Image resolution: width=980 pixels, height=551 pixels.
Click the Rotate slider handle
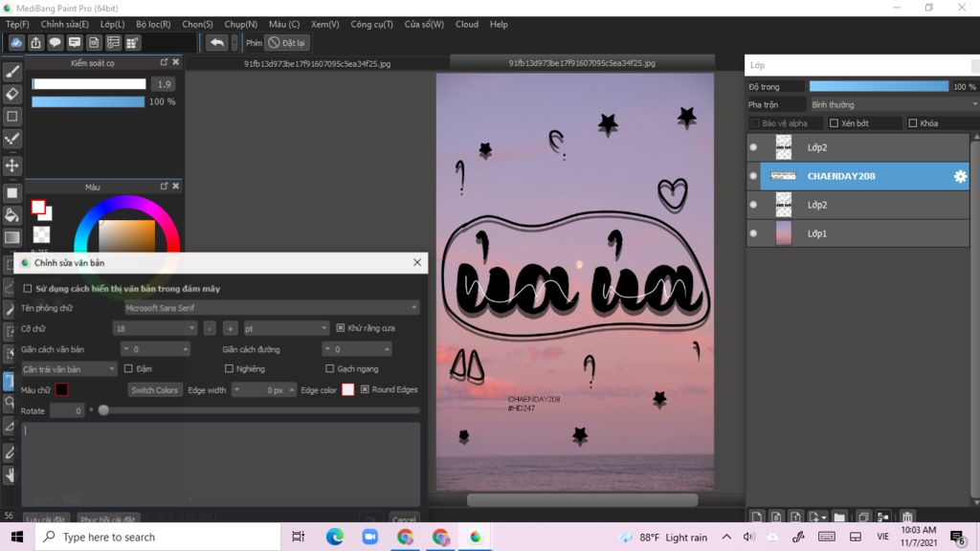pyautogui.click(x=103, y=410)
